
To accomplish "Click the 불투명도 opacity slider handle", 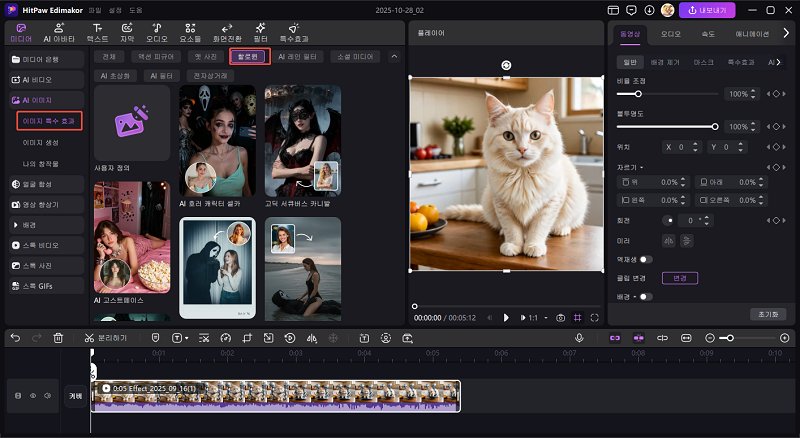I will pyautogui.click(x=715, y=127).
